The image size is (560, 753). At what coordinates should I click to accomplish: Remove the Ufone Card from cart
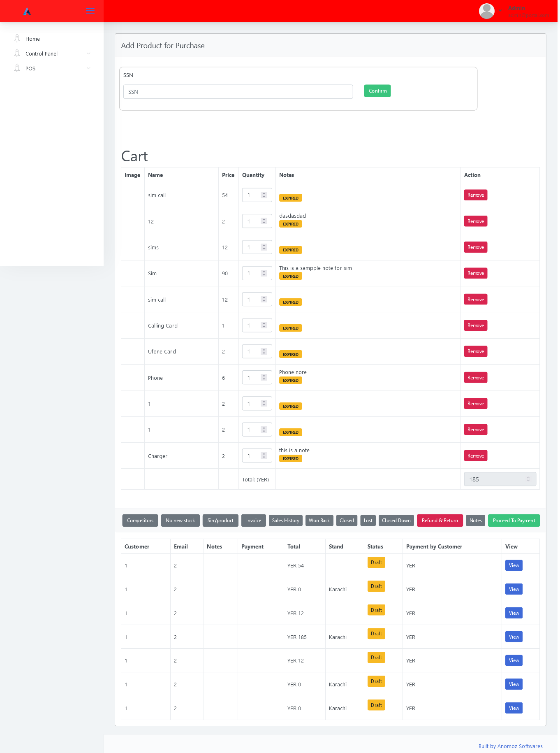click(475, 351)
